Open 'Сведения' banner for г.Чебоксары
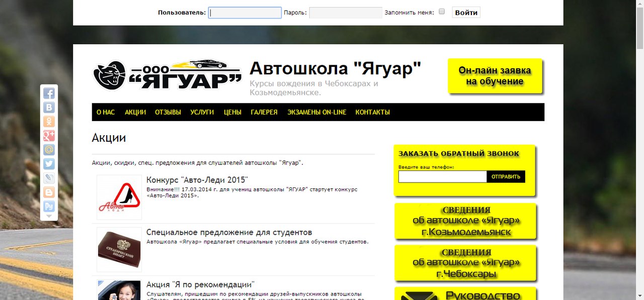644x300 pixels. (465, 263)
